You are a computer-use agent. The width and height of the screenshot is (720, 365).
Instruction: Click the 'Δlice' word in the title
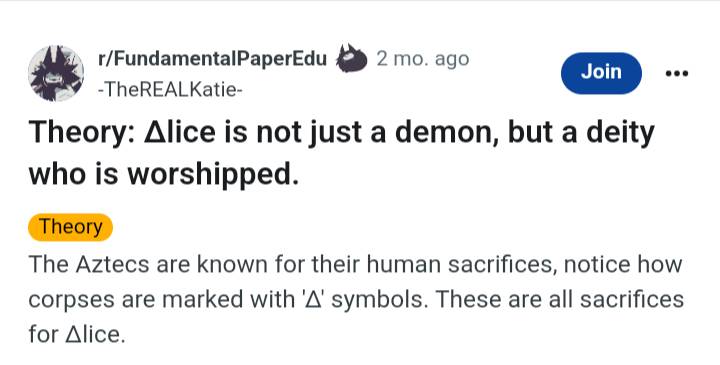pyautogui.click(x=180, y=132)
